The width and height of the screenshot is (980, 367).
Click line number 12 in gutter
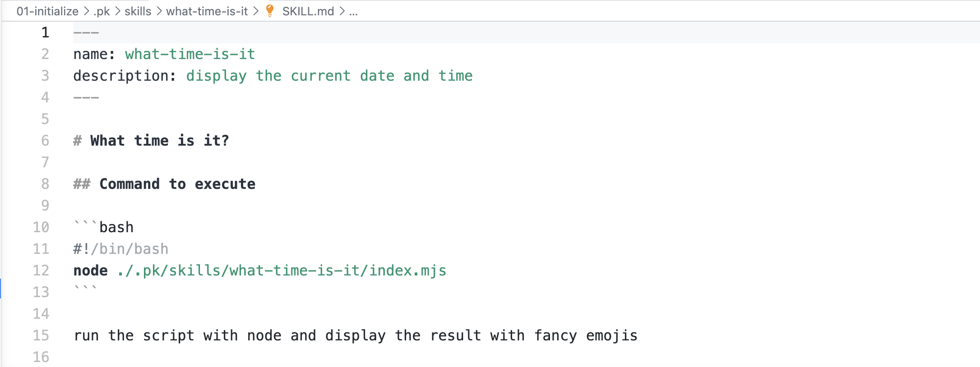(41, 271)
